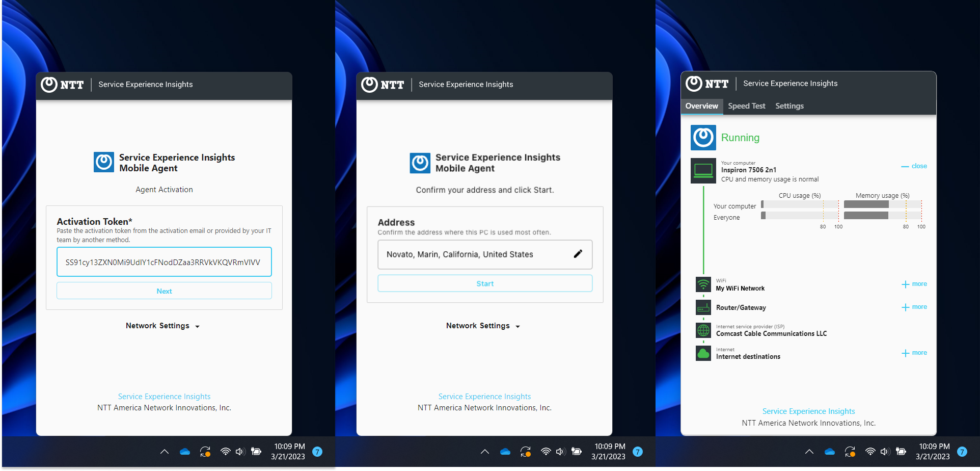Show hidden tray icons in left taskbar
The height and width of the screenshot is (471, 980).
pyautogui.click(x=165, y=452)
